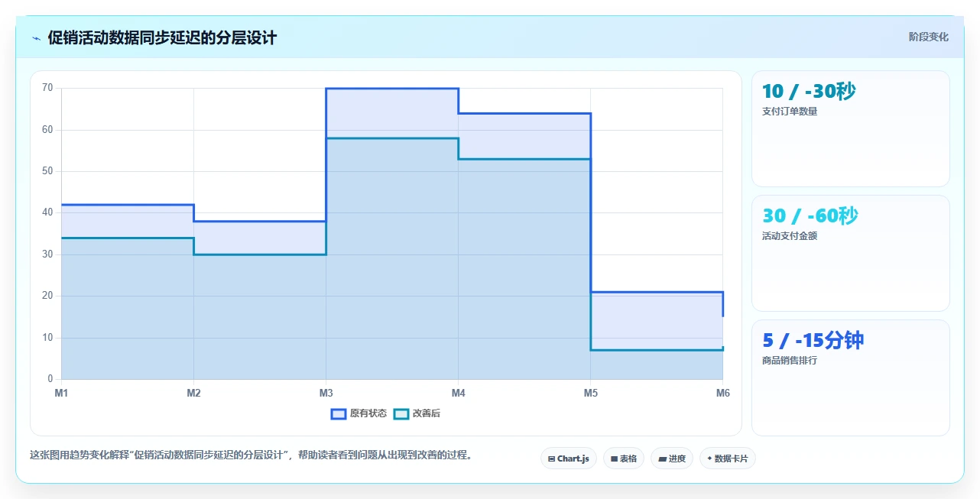The image size is (980, 499).
Task: Click the description text below the chart
Action: pos(251,455)
